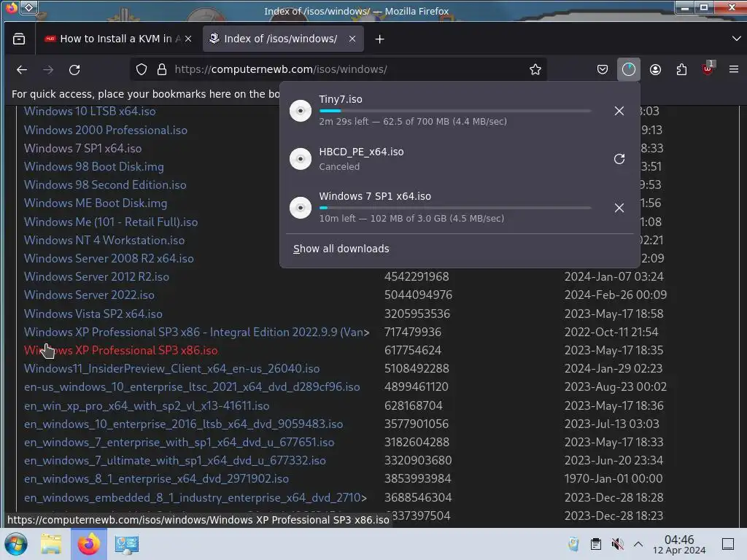
Task: Click the site security padlock icon
Action: 162,69
